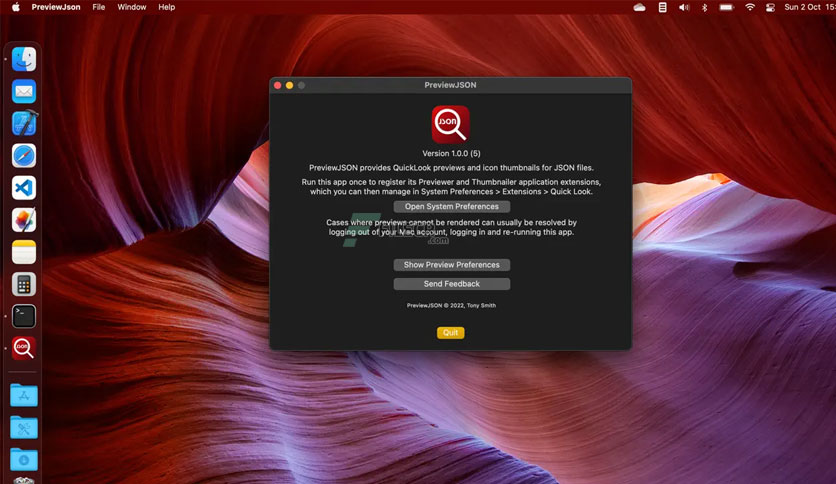
Task: Open Wi-Fi menu in menu bar
Action: click(x=750, y=7)
